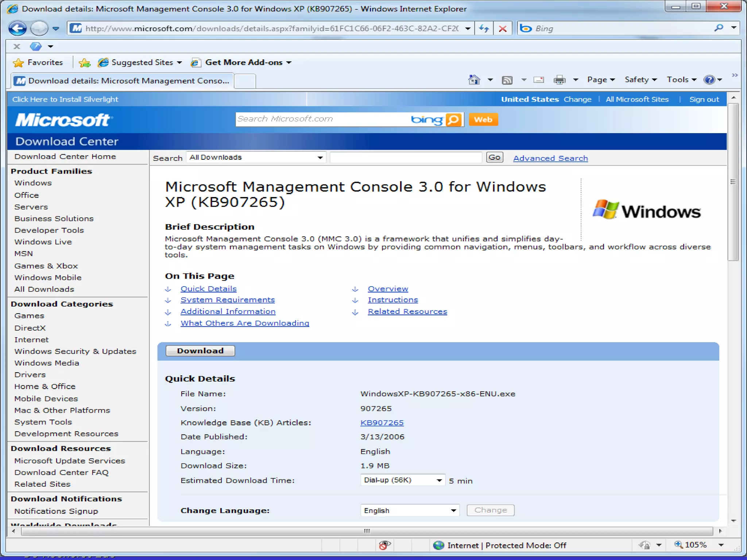Click Here to Install Silverlight link
Viewport: 747px width, 560px height.
point(65,99)
